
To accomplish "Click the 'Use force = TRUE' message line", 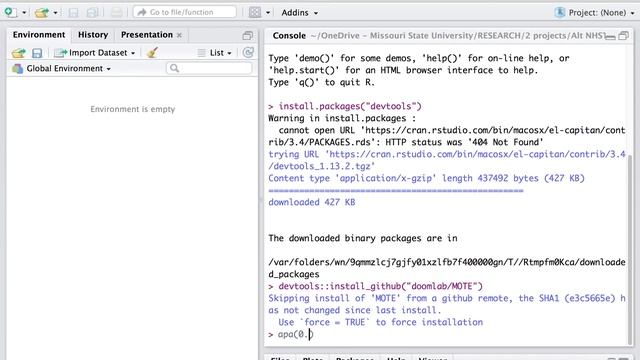I will coord(380,322).
